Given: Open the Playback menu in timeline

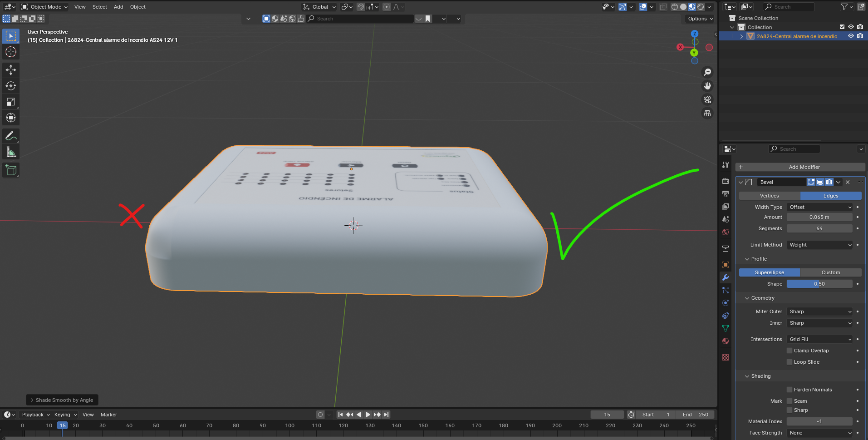Looking at the screenshot, I should (x=35, y=415).
